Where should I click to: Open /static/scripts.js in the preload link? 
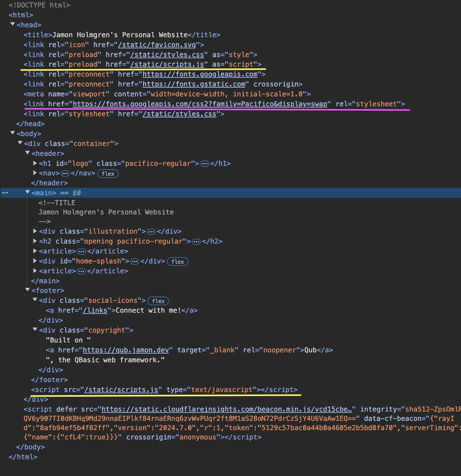pyautogui.click(x=167, y=64)
